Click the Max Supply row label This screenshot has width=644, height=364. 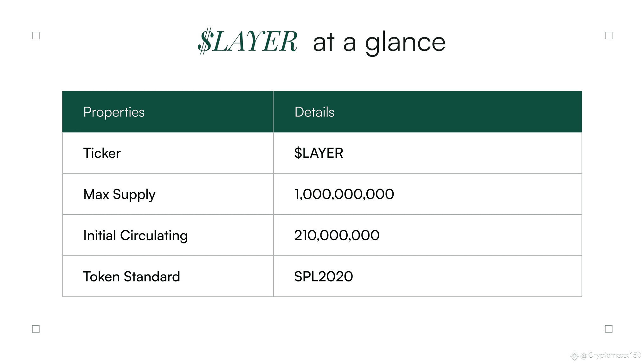[119, 195]
